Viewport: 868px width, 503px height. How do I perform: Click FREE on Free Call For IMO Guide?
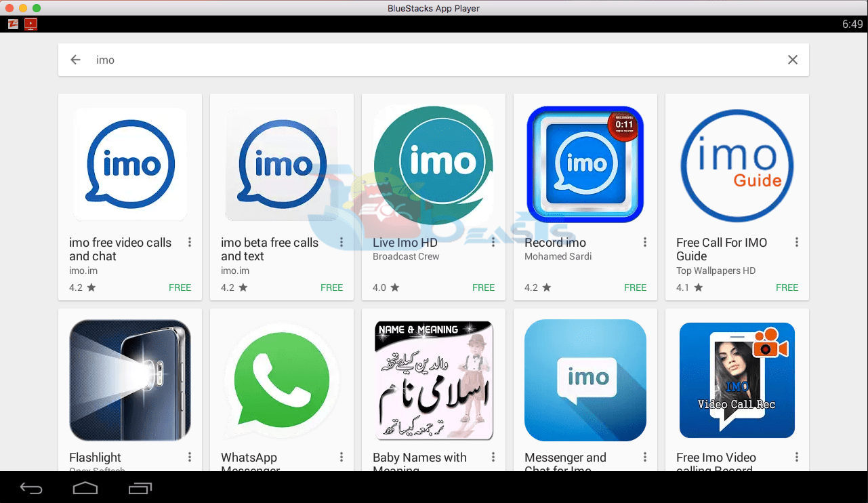pos(787,287)
